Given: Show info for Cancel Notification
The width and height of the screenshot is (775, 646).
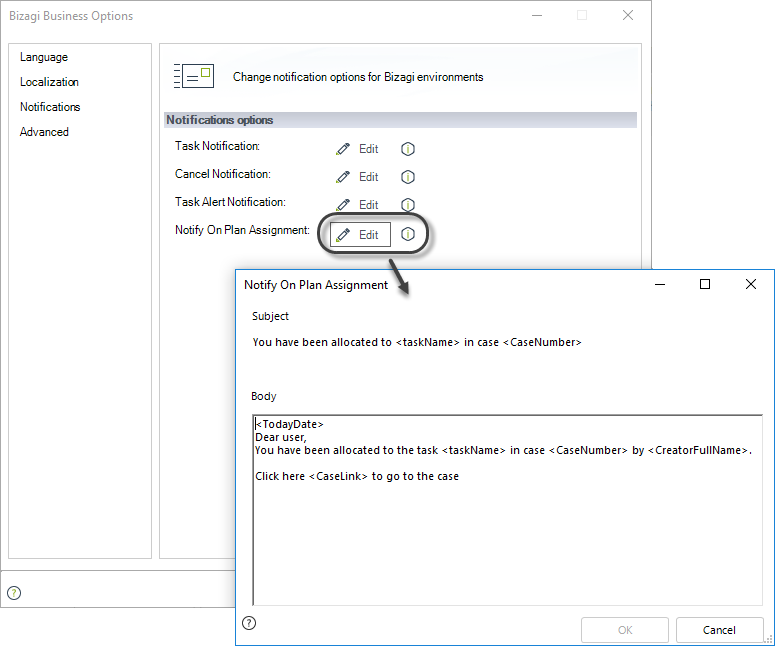Looking at the screenshot, I should click(408, 177).
